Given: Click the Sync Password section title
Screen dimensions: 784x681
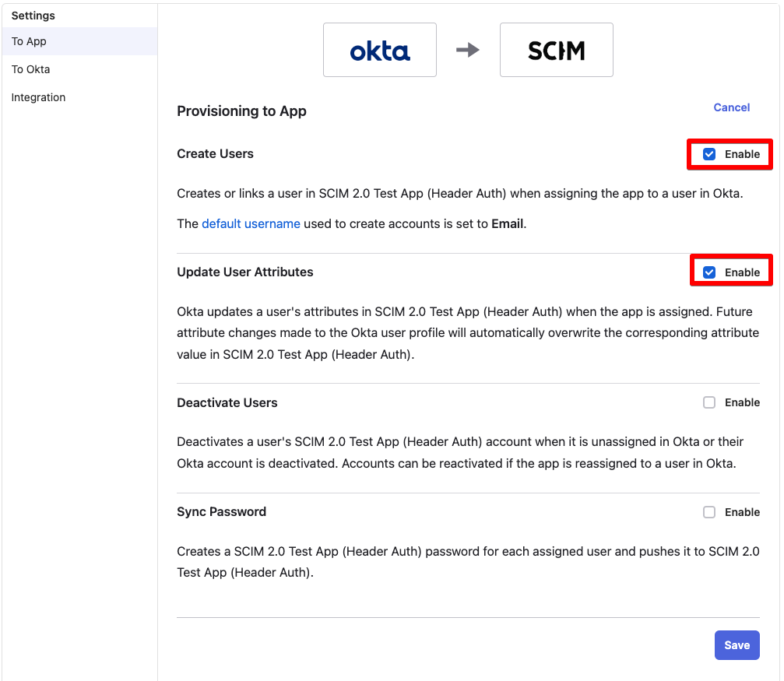Looking at the screenshot, I should (221, 512).
